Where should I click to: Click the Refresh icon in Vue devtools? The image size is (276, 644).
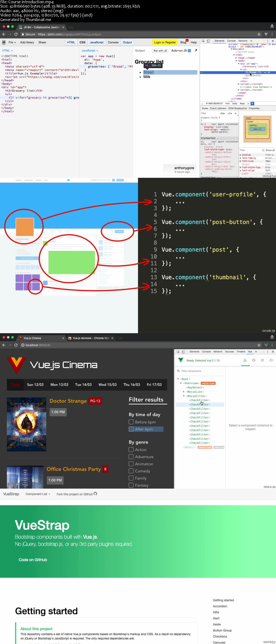271,360
